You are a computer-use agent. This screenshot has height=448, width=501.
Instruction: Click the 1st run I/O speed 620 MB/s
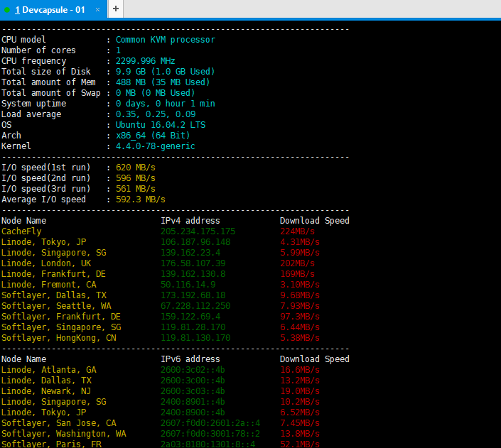[136, 168]
